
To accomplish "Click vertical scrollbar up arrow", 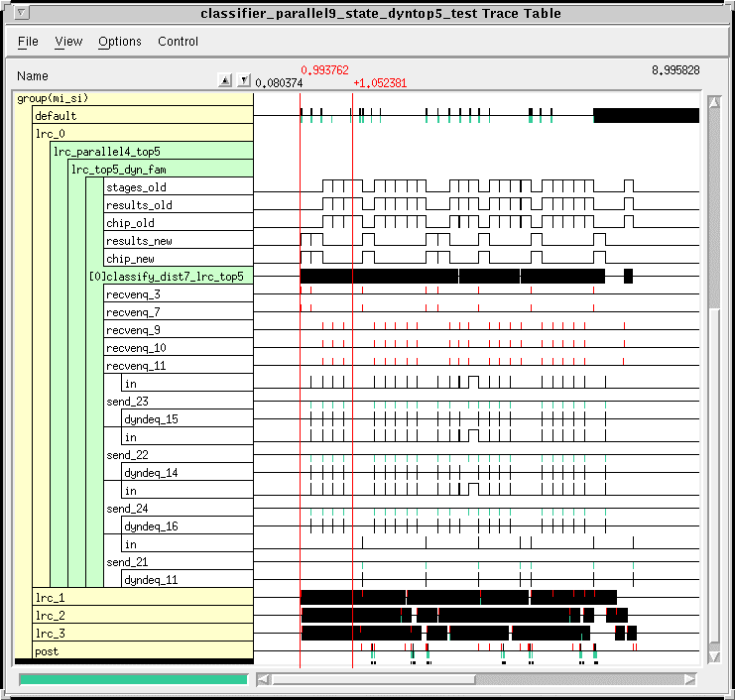I will (x=712, y=101).
